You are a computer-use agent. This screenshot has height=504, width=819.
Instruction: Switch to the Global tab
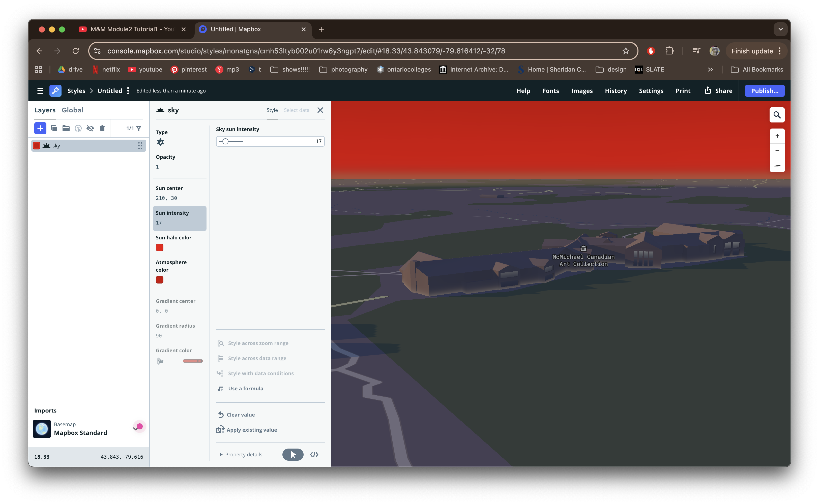pos(72,110)
